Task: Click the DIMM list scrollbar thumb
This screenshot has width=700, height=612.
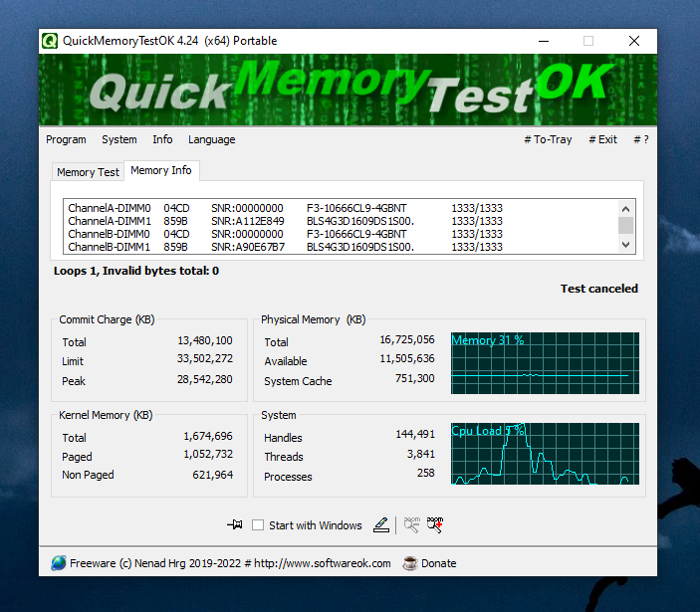Action: pyautogui.click(x=626, y=225)
